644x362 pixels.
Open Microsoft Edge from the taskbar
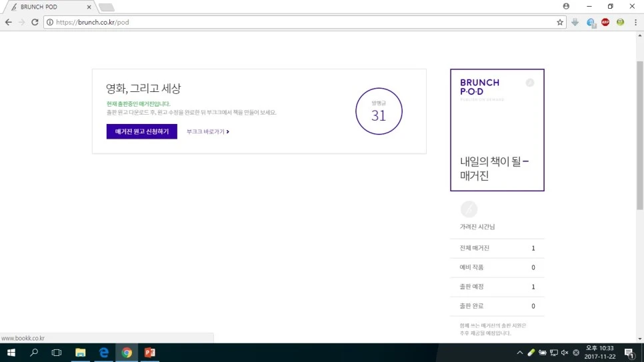103,353
